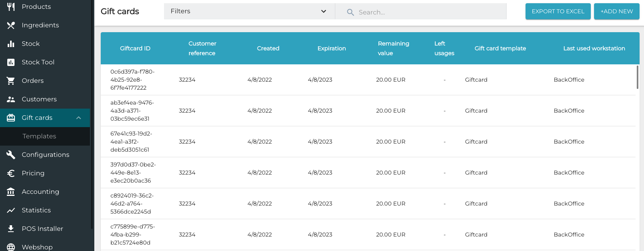Click the Stock bar chart icon
This screenshot has width=644, height=251.
click(x=11, y=43)
